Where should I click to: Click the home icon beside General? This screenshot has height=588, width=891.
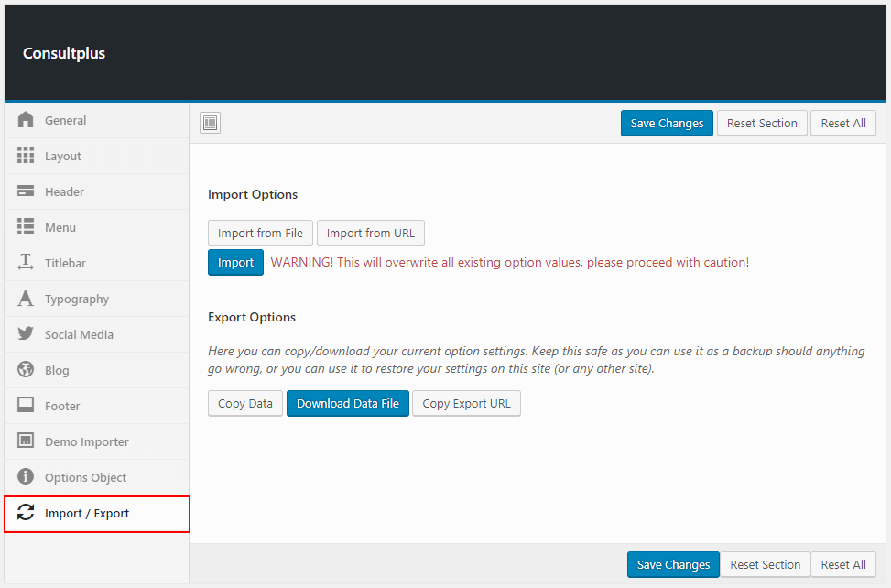pos(26,120)
